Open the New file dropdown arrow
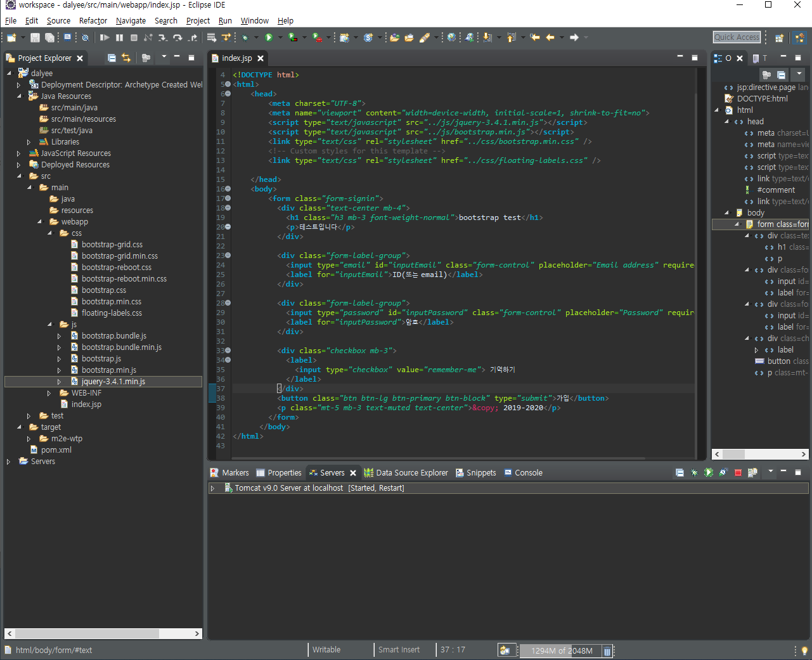812x660 pixels. point(23,37)
